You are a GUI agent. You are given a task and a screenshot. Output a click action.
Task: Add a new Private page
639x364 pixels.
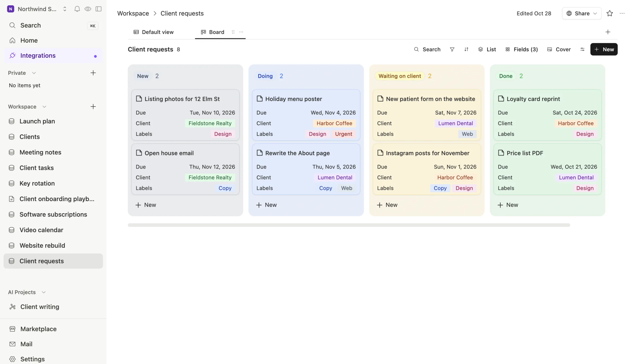point(93,73)
